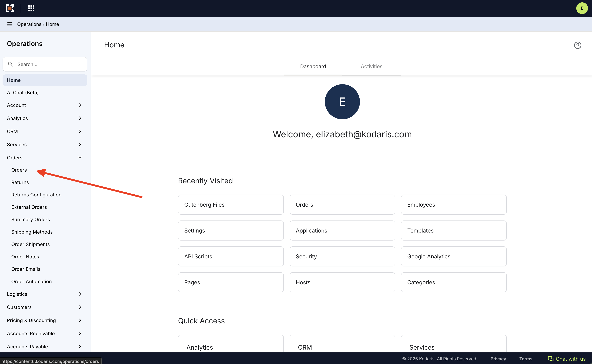Switch to the Dashboard tab

click(x=313, y=66)
